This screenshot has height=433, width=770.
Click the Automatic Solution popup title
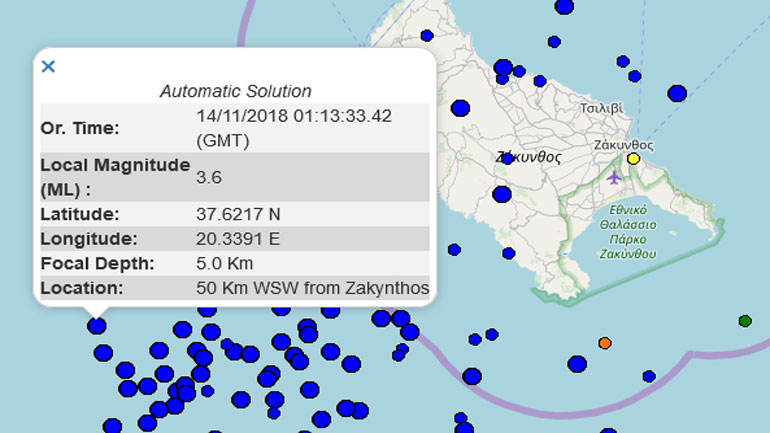click(235, 91)
